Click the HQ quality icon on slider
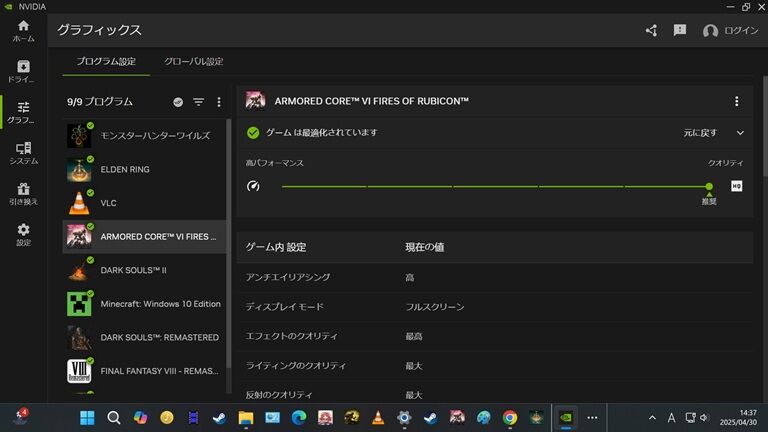The width and height of the screenshot is (768, 432). click(737, 186)
